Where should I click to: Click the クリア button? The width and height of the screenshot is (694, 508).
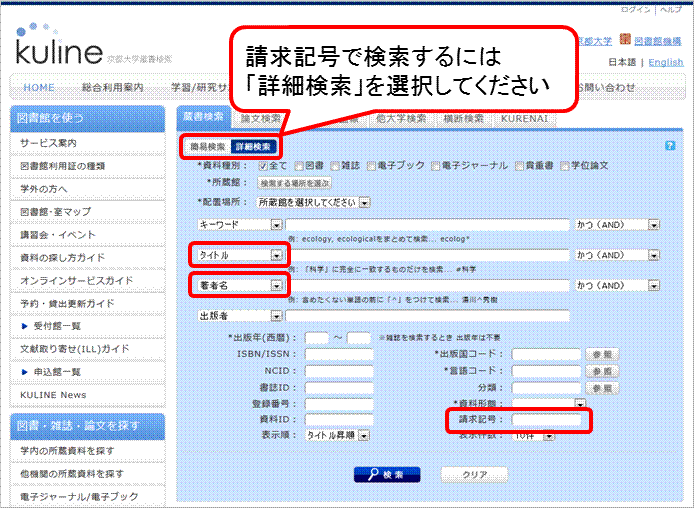tap(474, 474)
